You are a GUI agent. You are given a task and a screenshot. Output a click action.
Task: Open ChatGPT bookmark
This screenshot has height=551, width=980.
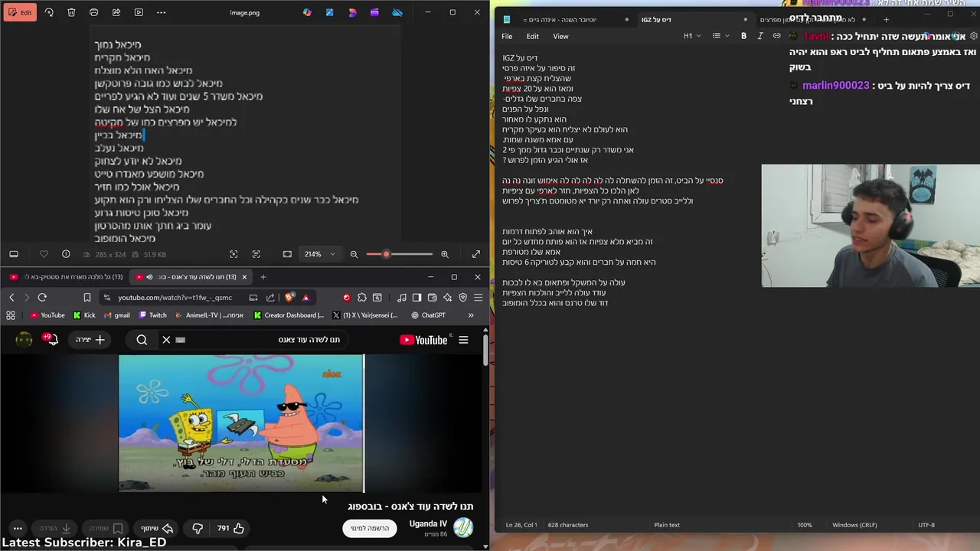[x=428, y=315]
